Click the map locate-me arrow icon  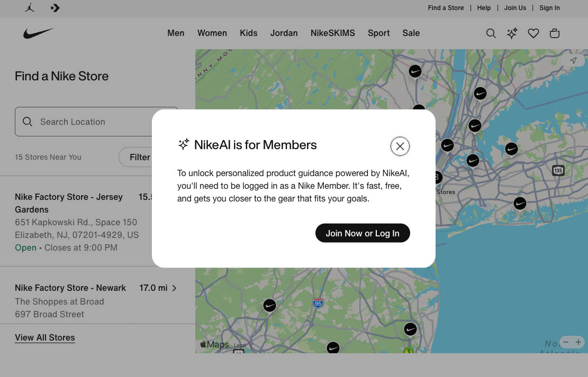click(x=573, y=61)
